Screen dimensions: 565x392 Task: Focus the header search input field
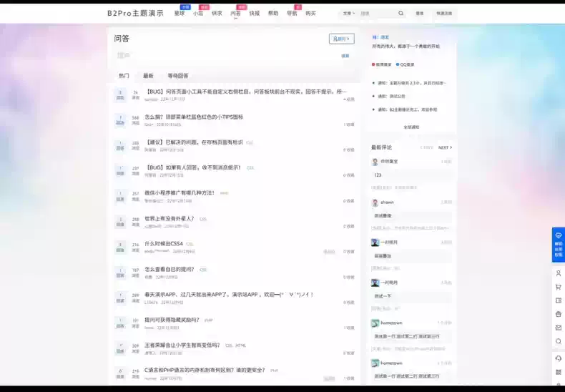coord(376,14)
